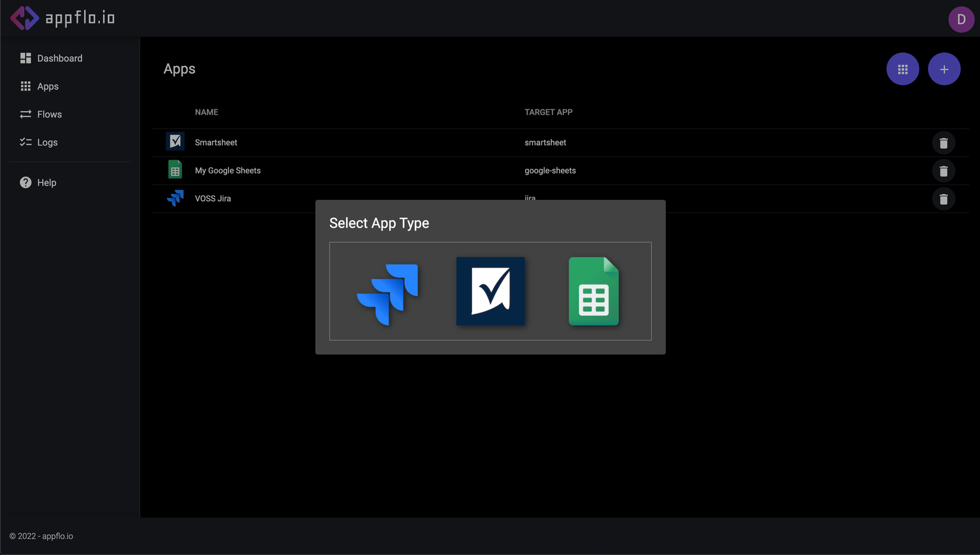
Task: Delete the VOSS Jira app
Action: click(944, 199)
